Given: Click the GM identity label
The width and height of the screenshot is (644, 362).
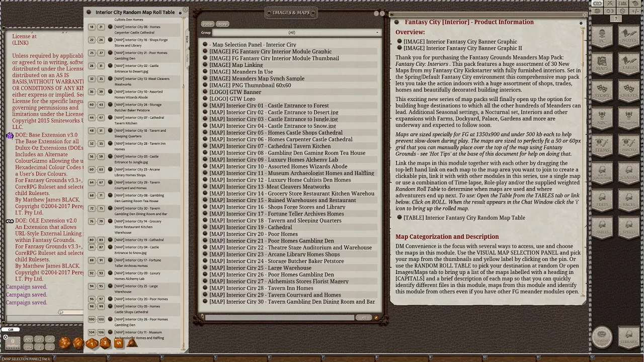Looking at the screenshot, I should click(11, 329).
